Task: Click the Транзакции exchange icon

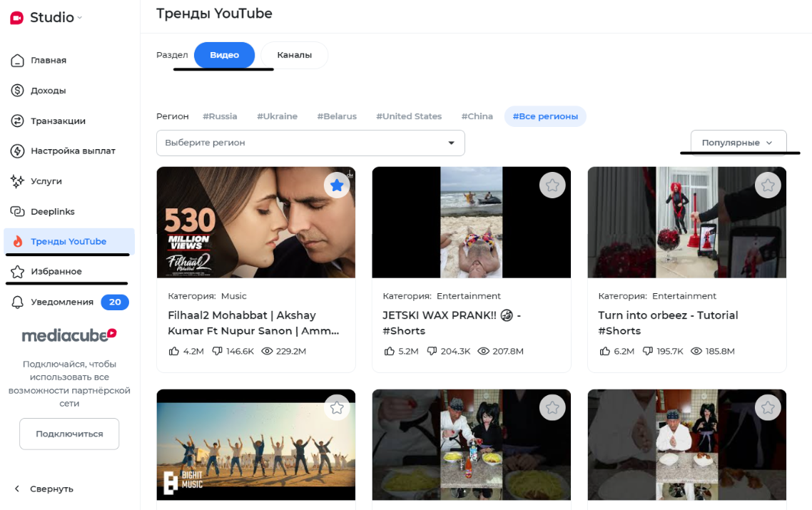Action: (x=18, y=121)
